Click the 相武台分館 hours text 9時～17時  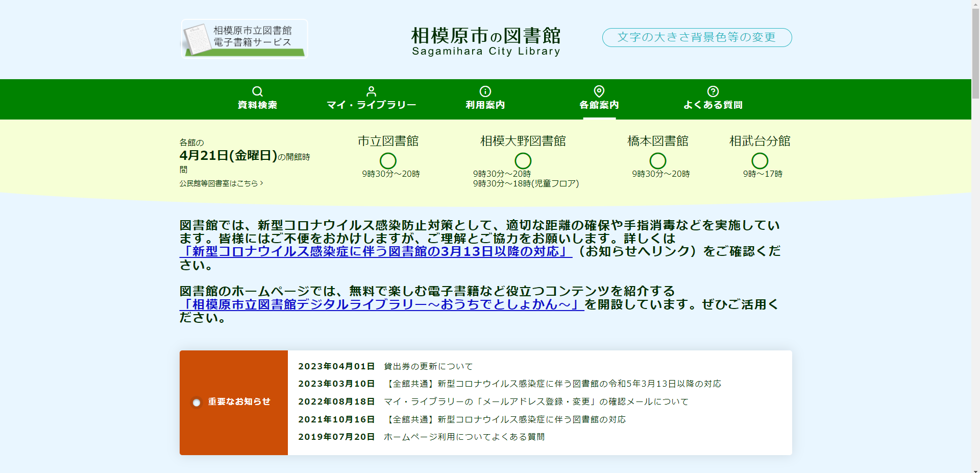tap(763, 174)
